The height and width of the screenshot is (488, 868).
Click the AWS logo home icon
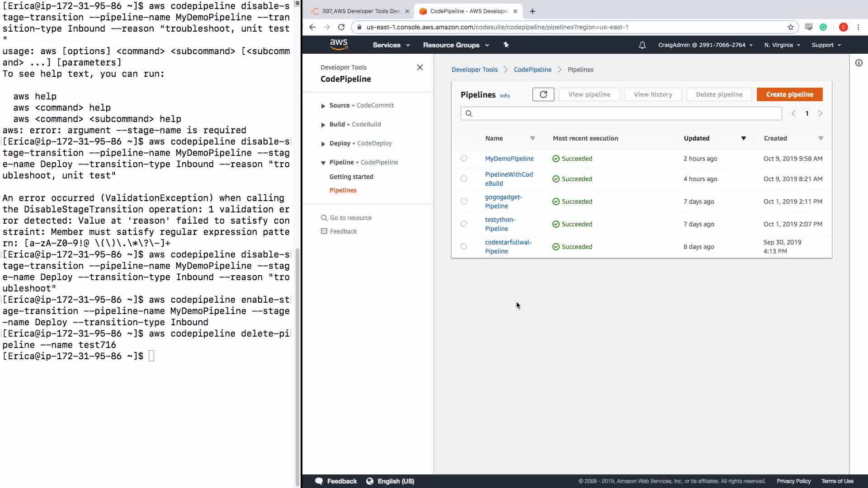pos(339,44)
